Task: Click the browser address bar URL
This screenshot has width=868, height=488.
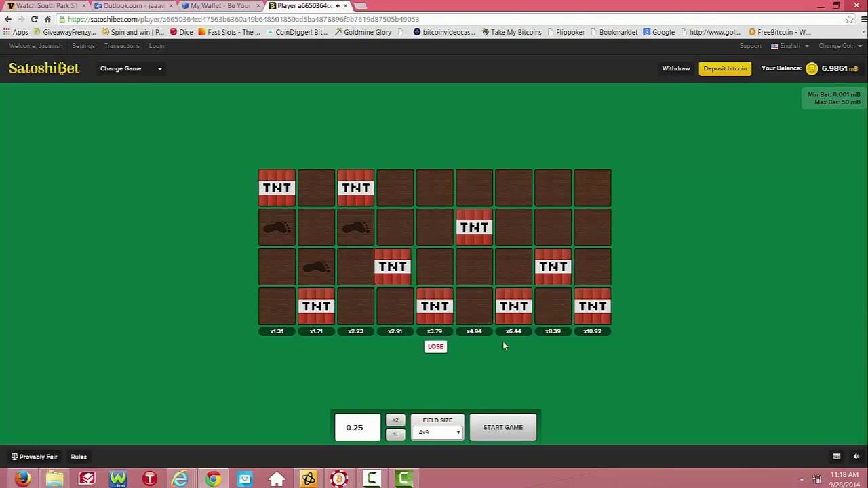Action: [x=243, y=19]
